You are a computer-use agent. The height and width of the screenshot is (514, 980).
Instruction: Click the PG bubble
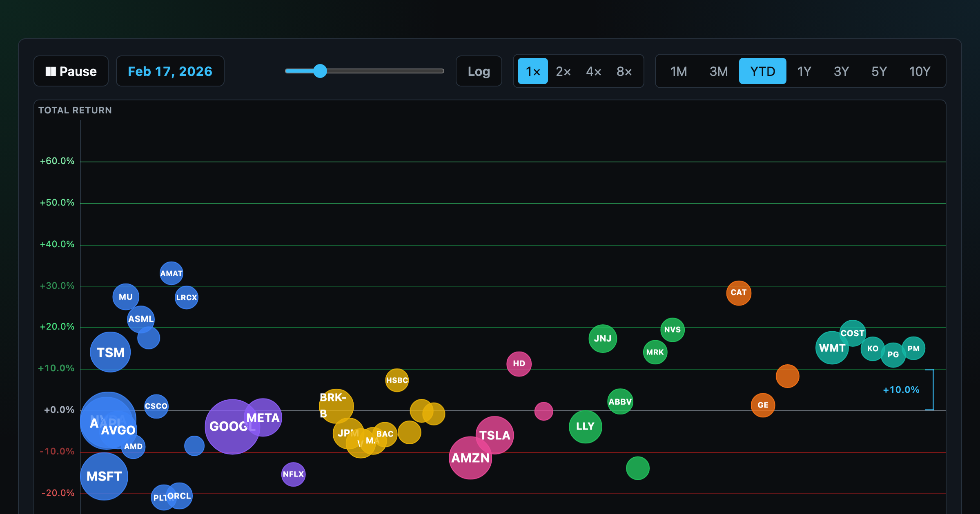point(893,355)
